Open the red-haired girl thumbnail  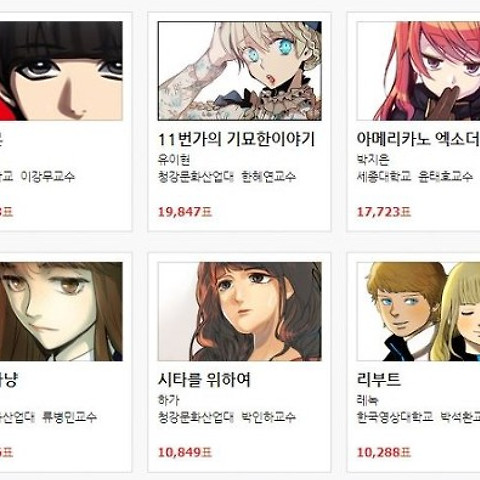tap(418, 71)
